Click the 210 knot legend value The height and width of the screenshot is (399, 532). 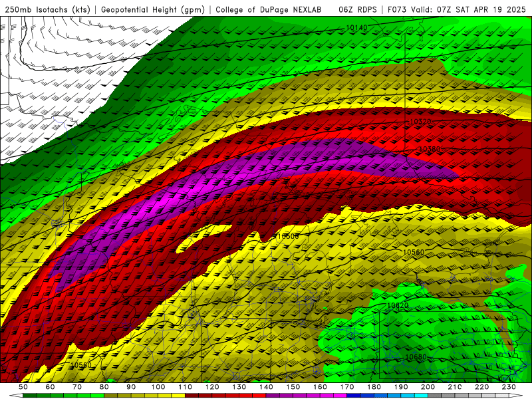coord(455,387)
